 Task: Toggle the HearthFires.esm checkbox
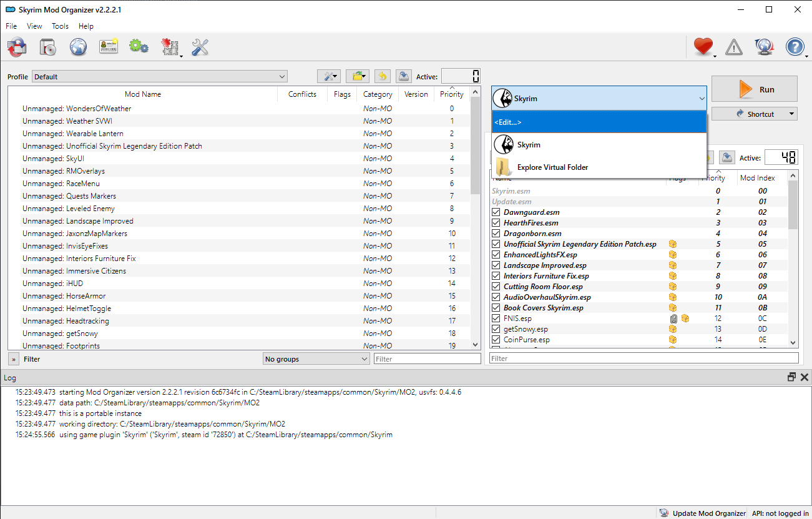coord(496,223)
